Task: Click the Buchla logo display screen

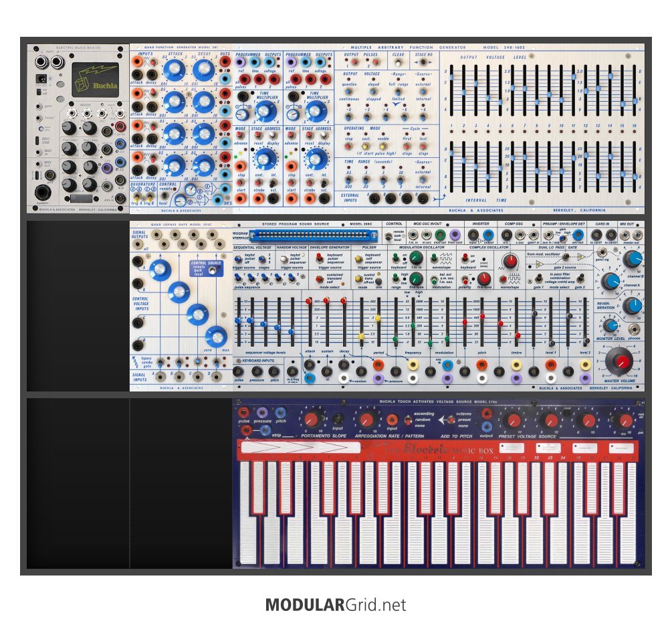Action: coord(95,79)
